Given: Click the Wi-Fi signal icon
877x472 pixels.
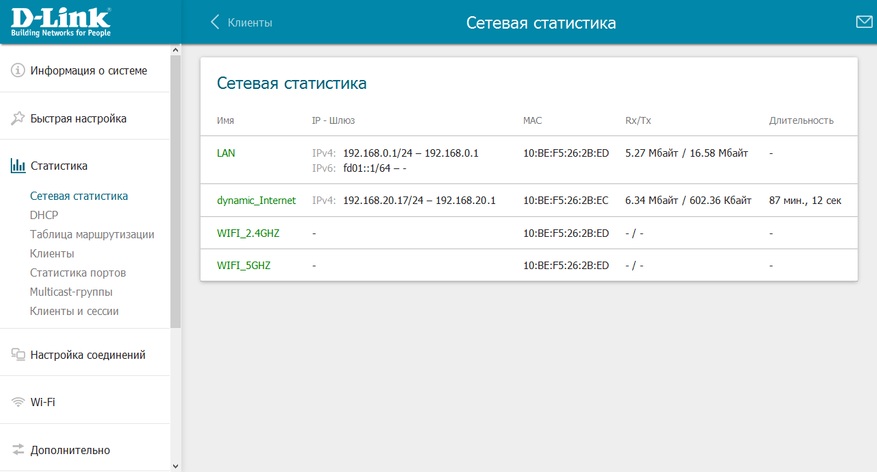Looking at the screenshot, I should click(18, 402).
